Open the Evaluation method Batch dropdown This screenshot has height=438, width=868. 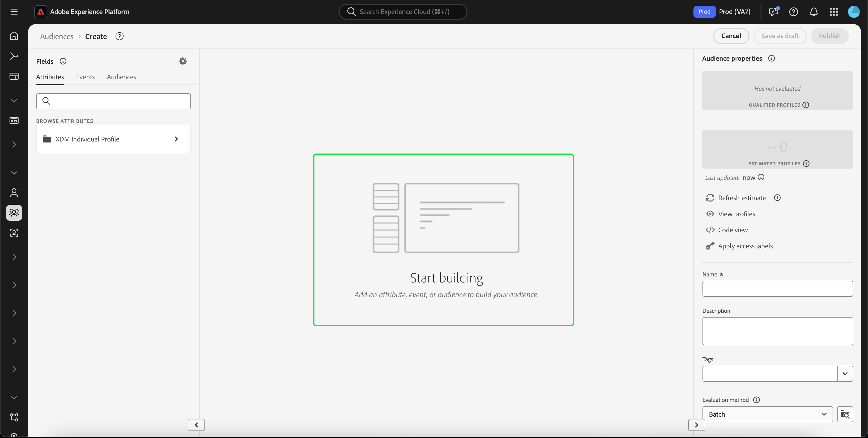[x=767, y=414]
